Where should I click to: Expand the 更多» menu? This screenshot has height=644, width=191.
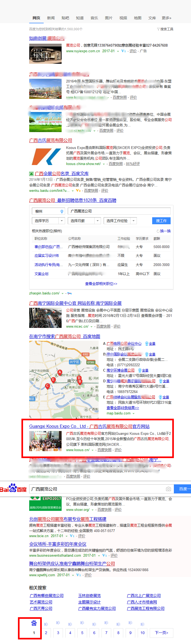[x=166, y=18]
